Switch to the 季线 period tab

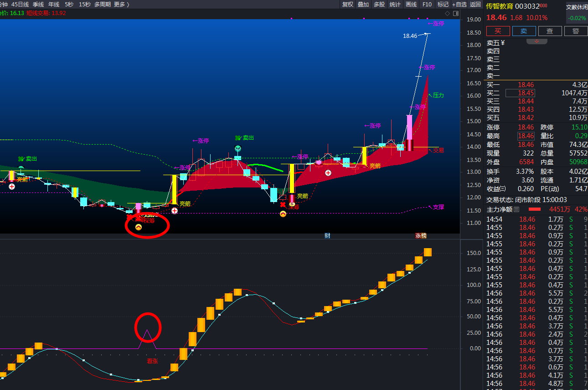pos(38,4)
